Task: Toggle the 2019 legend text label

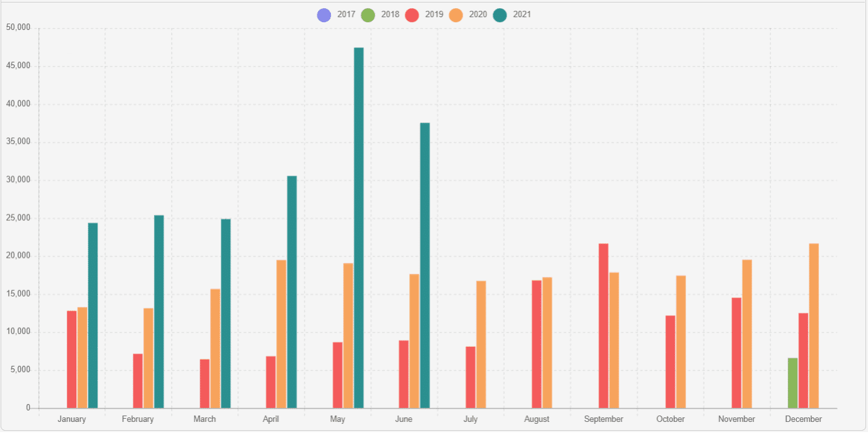Action: (x=434, y=15)
